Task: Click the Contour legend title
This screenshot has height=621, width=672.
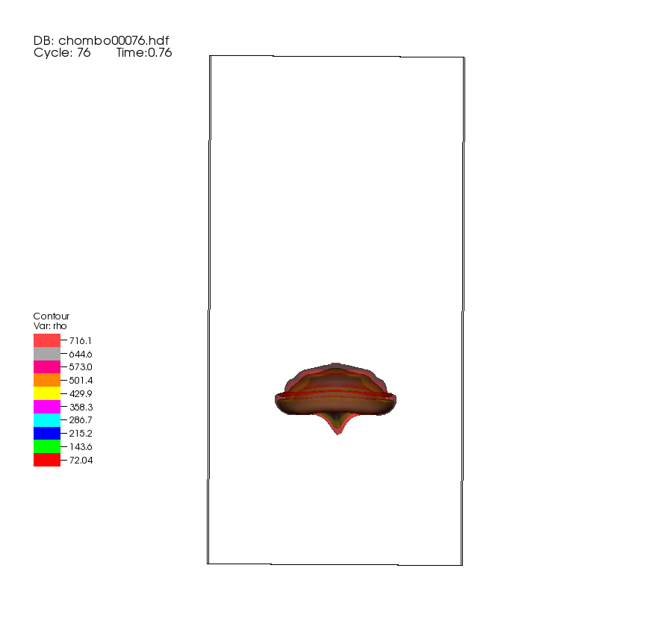Action: [51, 316]
